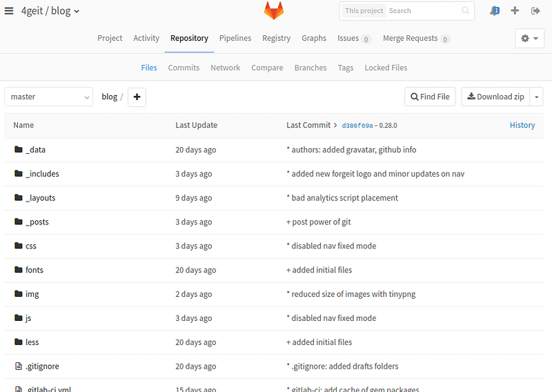This screenshot has width=552, height=392.
Task: Click the sign out arrow icon
Action: [535, 11]
